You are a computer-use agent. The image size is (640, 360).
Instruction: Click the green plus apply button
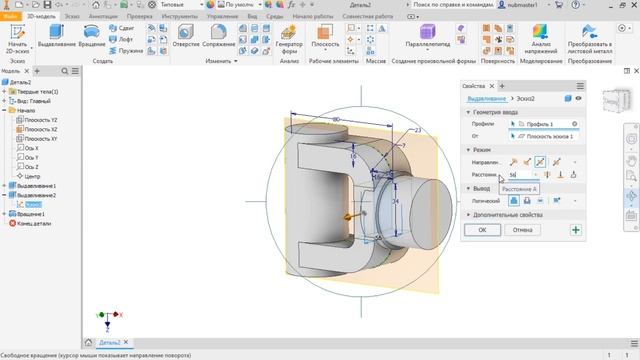point(576,230)
